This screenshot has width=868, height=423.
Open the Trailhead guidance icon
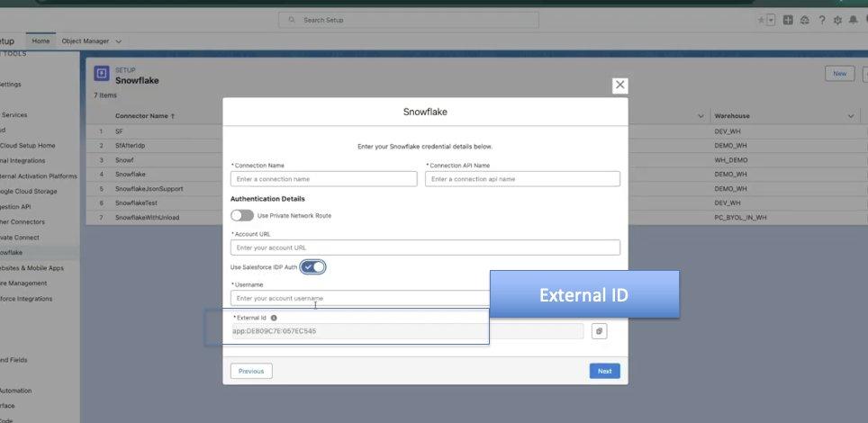click(805, 20)
